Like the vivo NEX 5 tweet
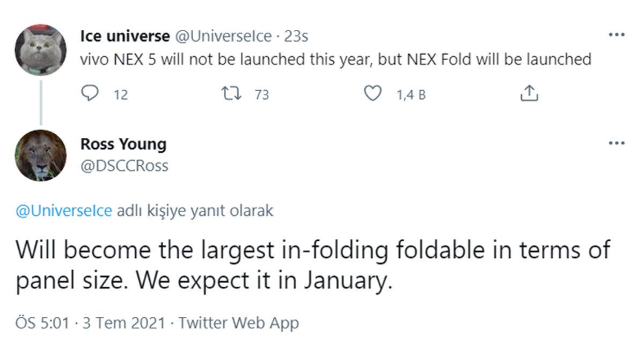644x362 pixels. pos(372,94)
